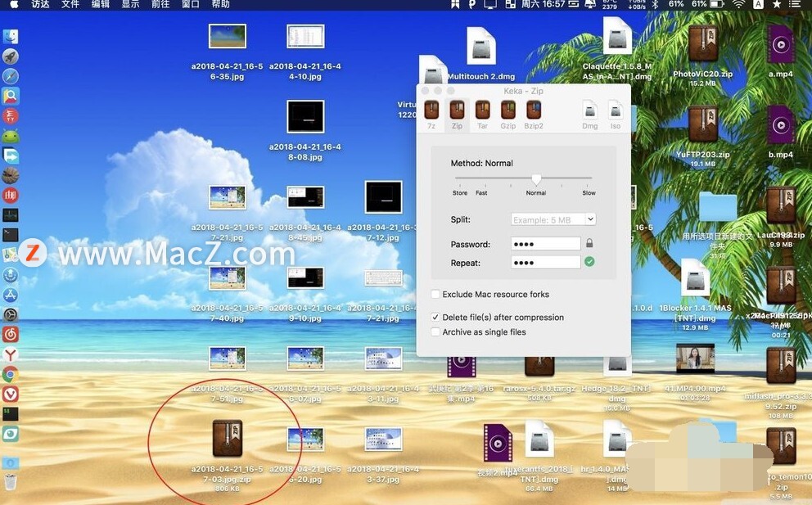Image resolution: width=812 pixels, height=505 pixels.
Task: Select the YuFTP203.zip archive
Action: pos(703,124)
